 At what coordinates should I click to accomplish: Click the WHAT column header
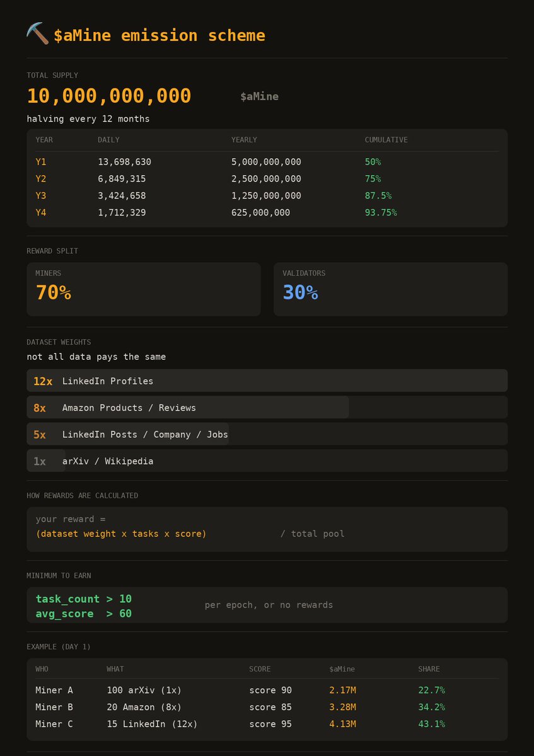pos(115,669)
